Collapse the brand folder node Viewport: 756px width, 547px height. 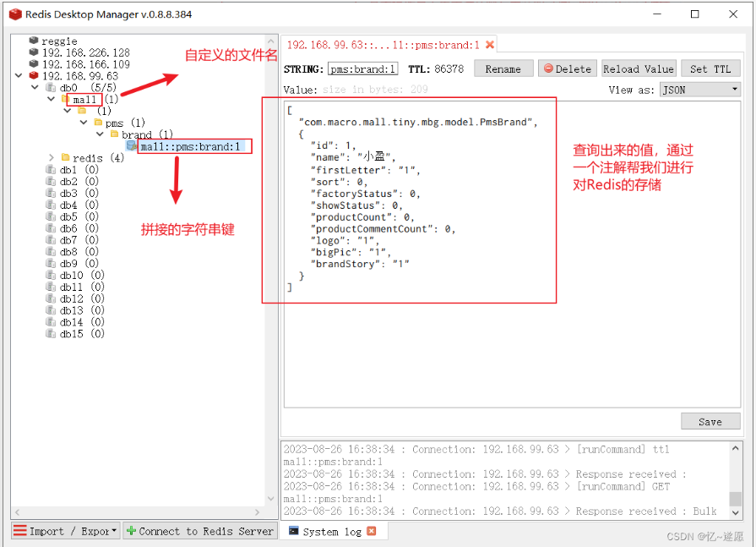100,134
